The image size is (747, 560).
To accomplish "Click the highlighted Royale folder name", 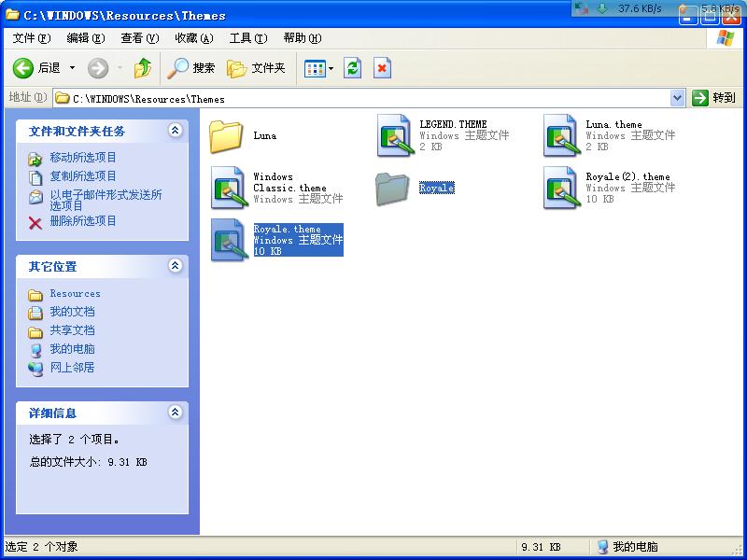I will 437,189.
